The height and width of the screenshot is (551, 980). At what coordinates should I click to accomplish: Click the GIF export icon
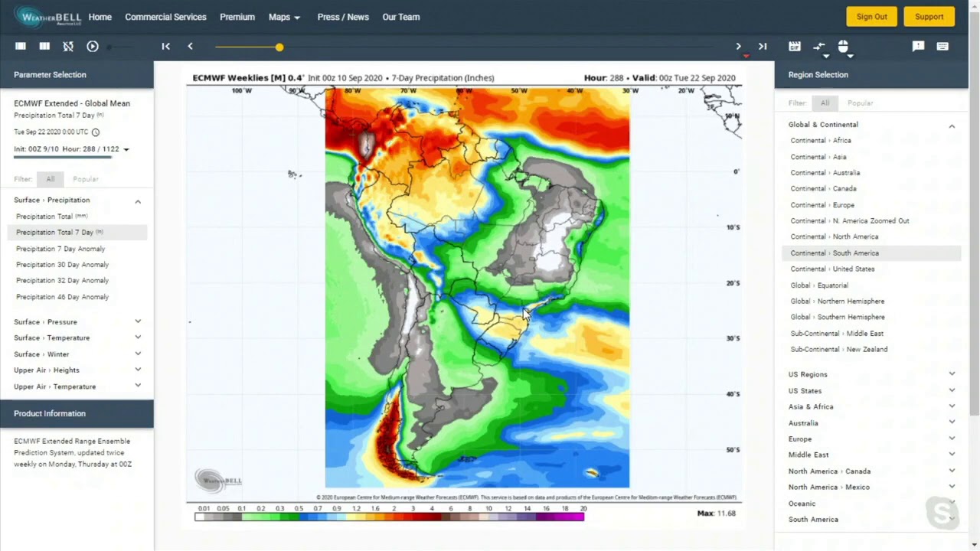795,47
